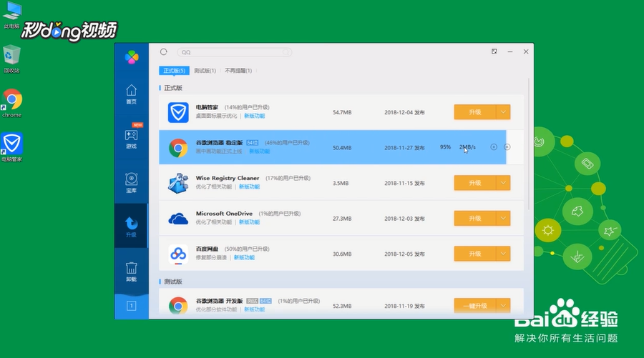Image resolution: width=644 pixels, height=358 pixels.
Task: Open 新版功能 link under Microsoft OneDrive
Action: [249, 222]
